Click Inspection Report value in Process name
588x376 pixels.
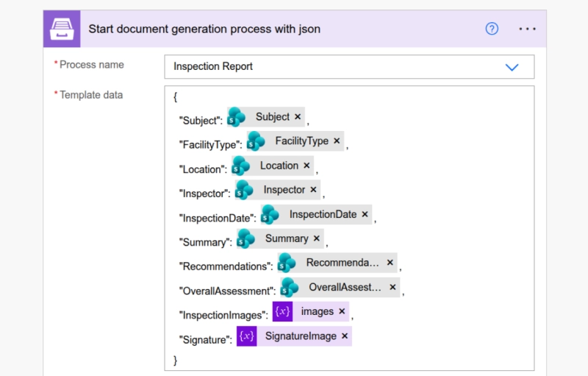click(213, 66)
